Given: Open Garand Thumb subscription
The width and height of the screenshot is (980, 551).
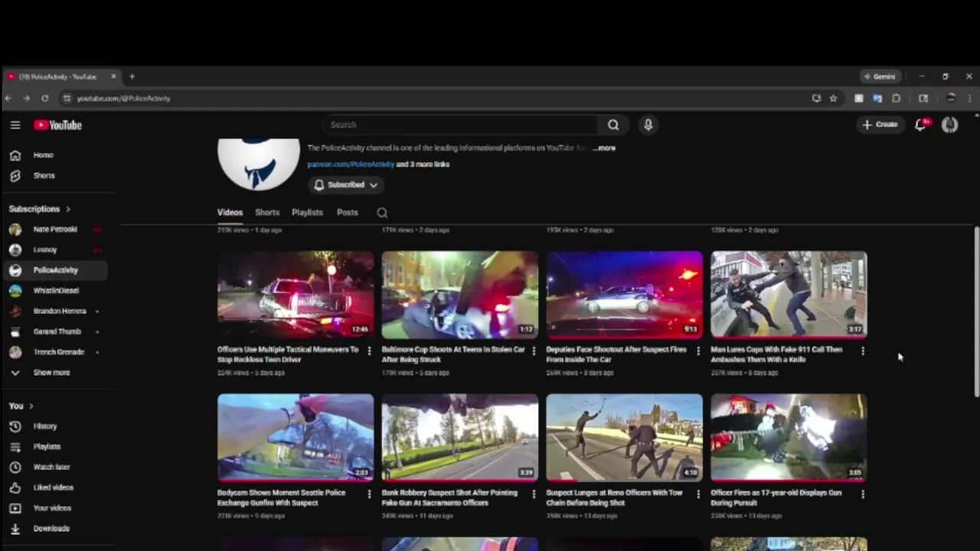Looking at the screenshot, I should 54,331.
